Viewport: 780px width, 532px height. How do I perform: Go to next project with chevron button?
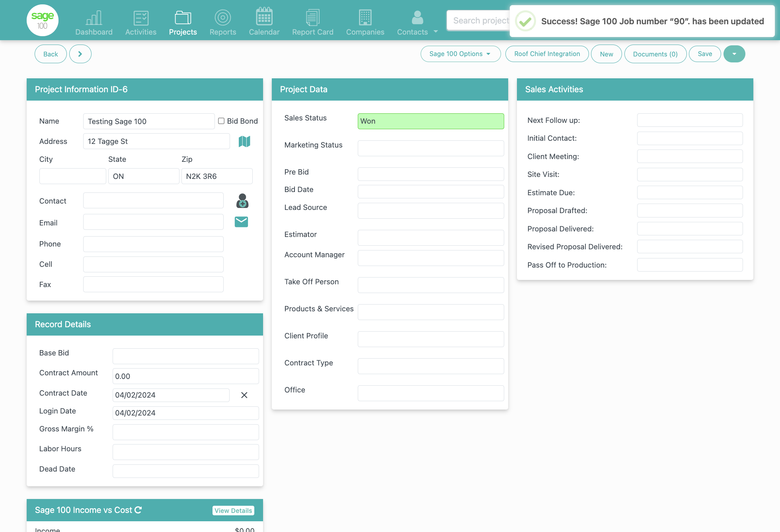pos(80,54)
